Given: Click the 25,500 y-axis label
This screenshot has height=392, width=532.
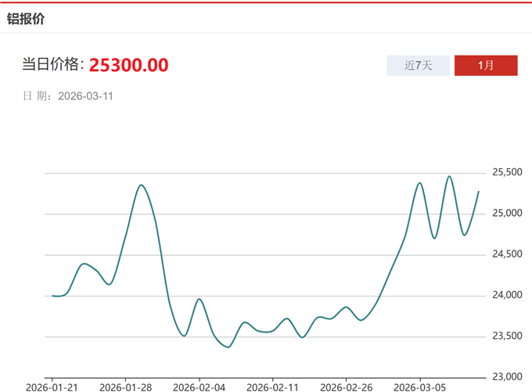Looking at the screenshot, I should point(507,173).
